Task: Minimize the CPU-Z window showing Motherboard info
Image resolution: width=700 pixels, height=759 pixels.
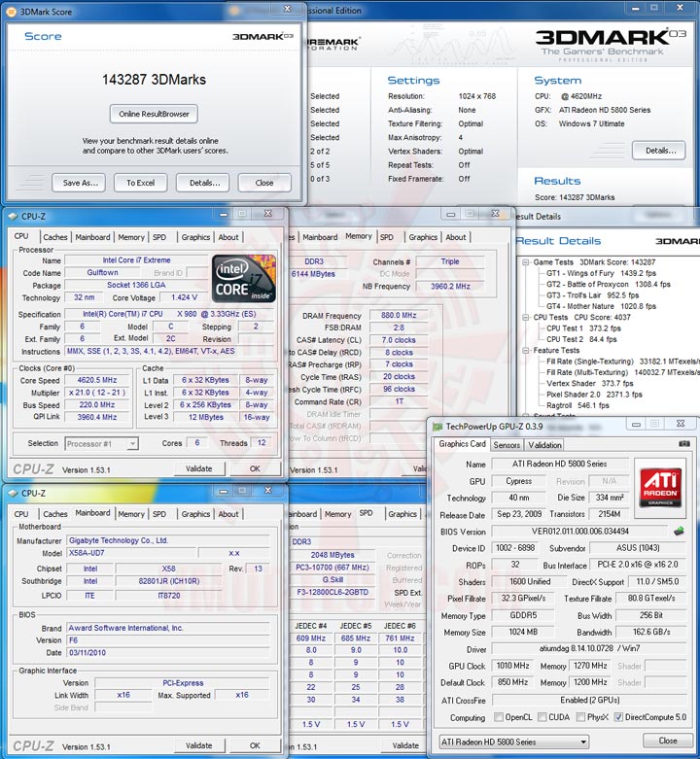Action: click(x=224, y=491)
